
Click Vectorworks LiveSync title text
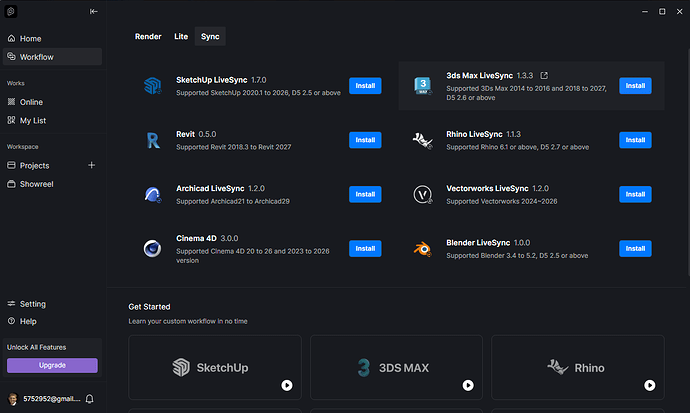pos(487,188)
